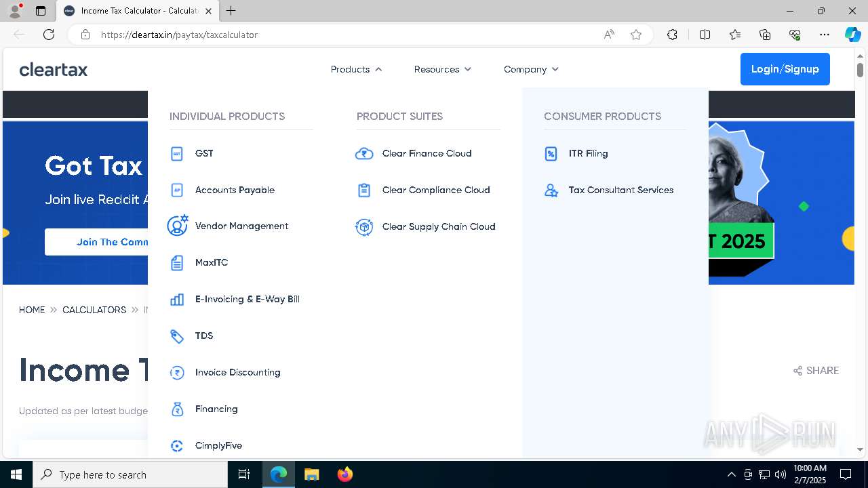Open Accounts Payable menu item
The width and height of the screenshot is (868, 488).
235,190
